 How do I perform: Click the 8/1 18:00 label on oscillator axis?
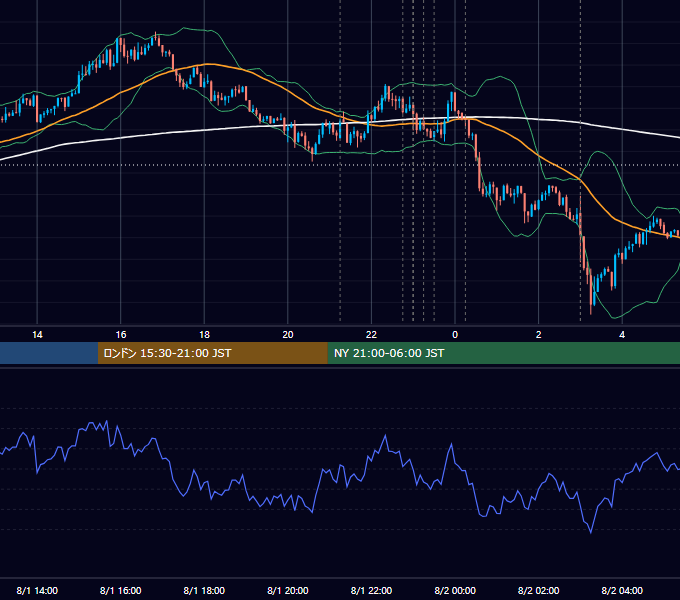[204, 590]
